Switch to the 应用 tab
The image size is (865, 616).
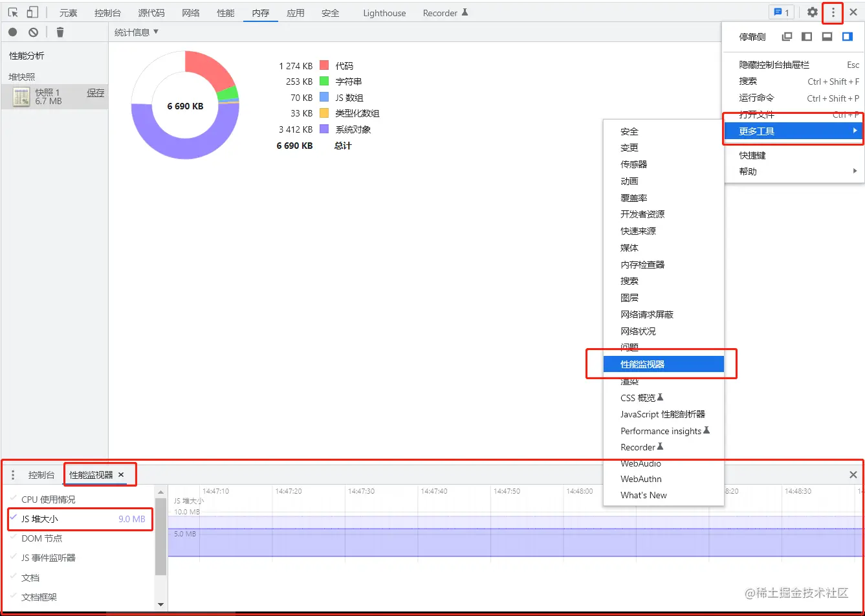(296, 13)
